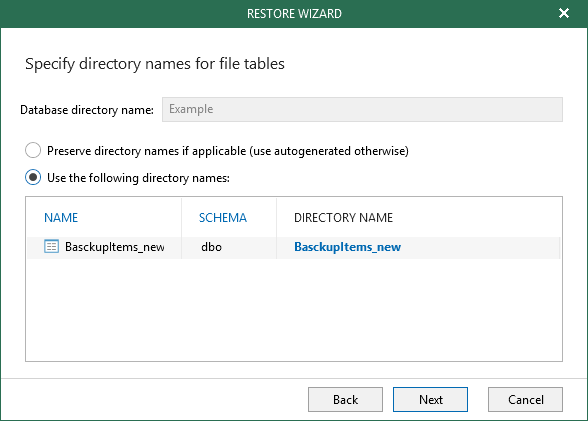
Task: Click the Specify directory names heading
Action: pos(155,64)
